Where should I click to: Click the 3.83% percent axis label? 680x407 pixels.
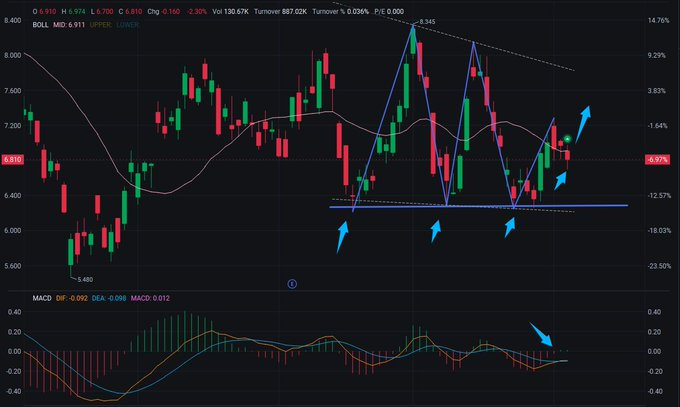(657, 90)
